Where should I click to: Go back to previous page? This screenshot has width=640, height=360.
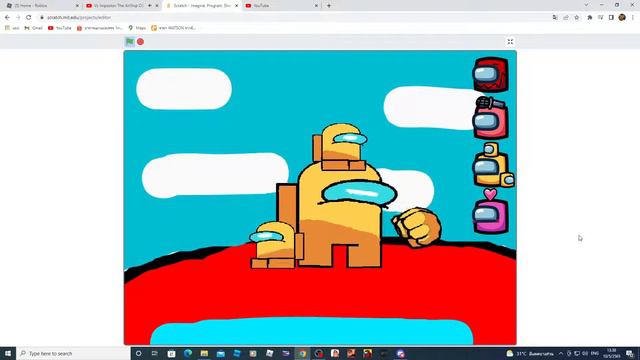[x=7, y=18]
